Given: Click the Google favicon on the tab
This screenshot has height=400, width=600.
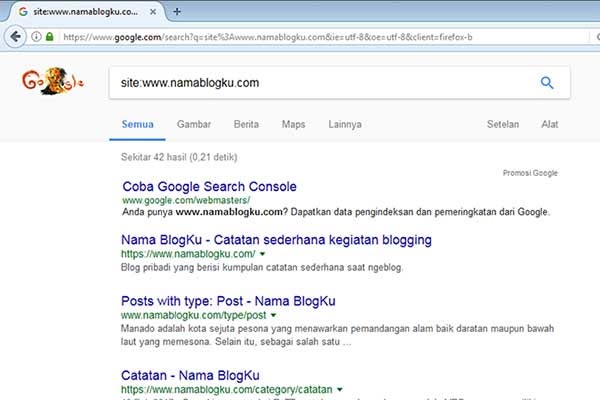Looking at the screenshot, I should 23,12.
